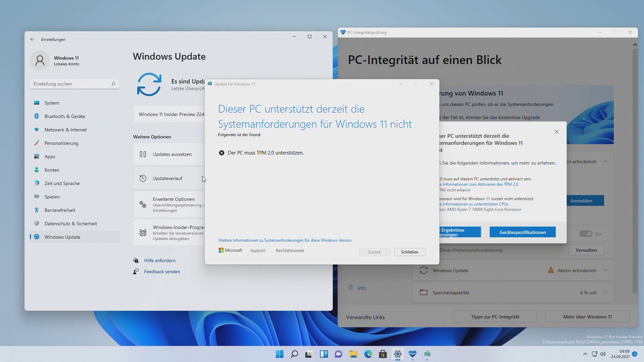Image resolution: width=644 pixels, height=362 pixels.
Task: Open Weitere Informationen zu Systemanforderungen link
Action: pyautogui.click(x=285, y=240)
